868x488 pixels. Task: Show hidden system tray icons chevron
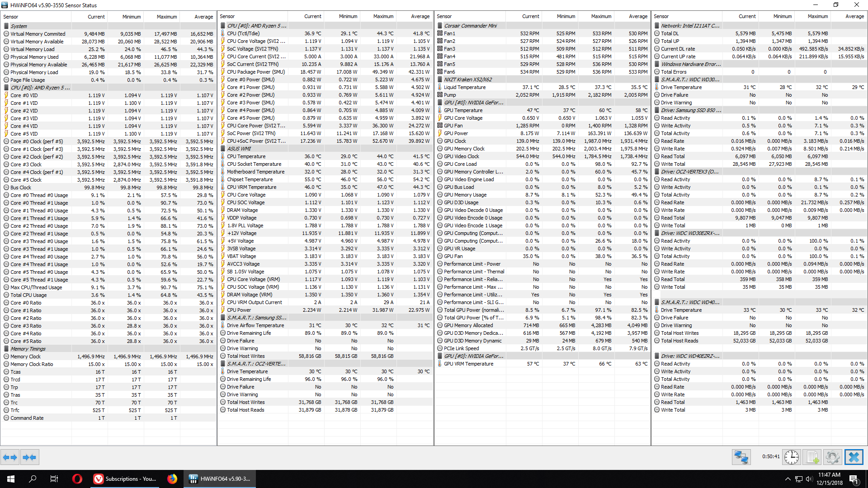(788, 479)
